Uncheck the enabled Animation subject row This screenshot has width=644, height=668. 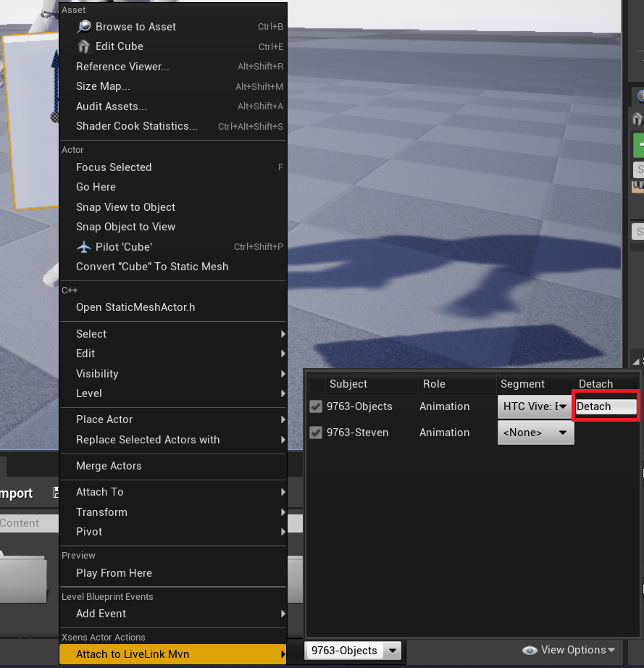pos(316,406)
